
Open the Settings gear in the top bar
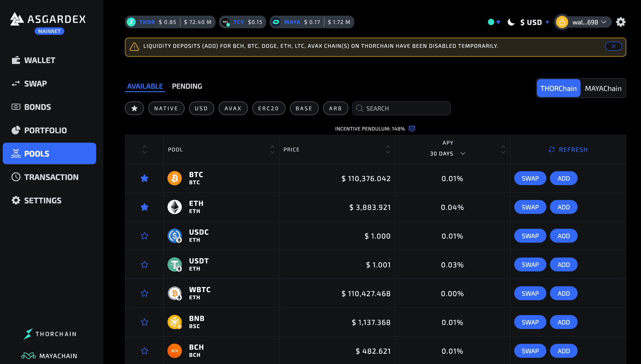coord(621,22)
